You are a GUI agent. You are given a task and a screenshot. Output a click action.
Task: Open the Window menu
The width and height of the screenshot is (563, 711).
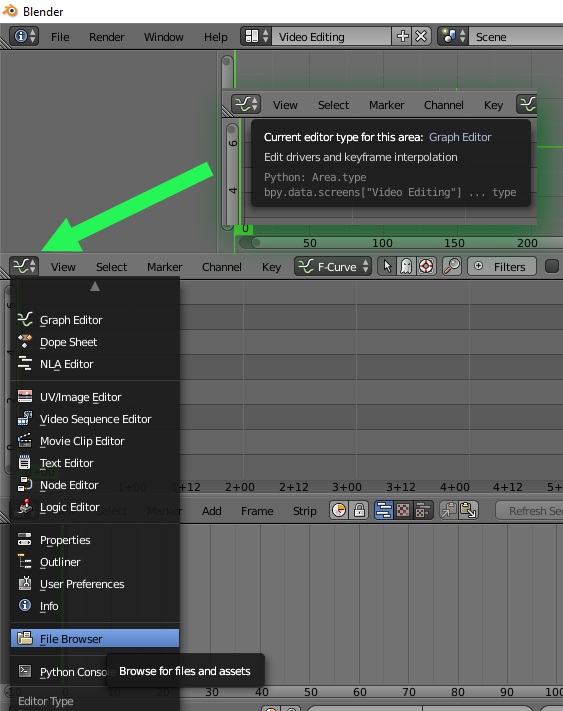coord(164,37)
